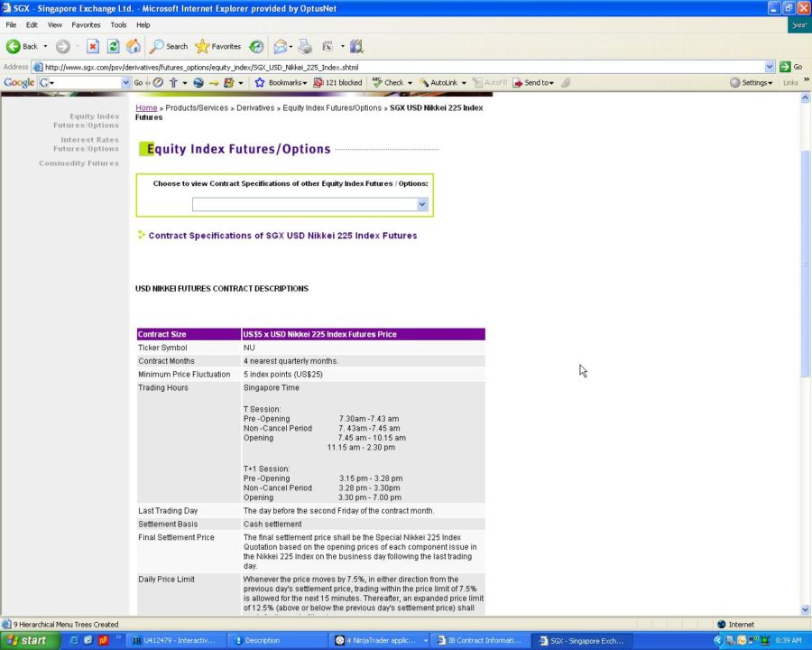
Task: Click the scrollbar up arrow
Action: [806, 97]
